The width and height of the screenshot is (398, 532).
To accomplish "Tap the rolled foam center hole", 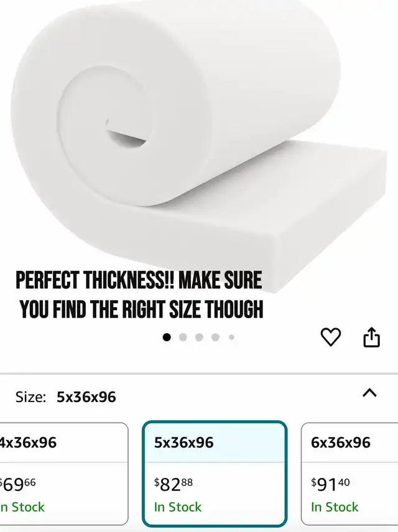I will coord(126,135).
